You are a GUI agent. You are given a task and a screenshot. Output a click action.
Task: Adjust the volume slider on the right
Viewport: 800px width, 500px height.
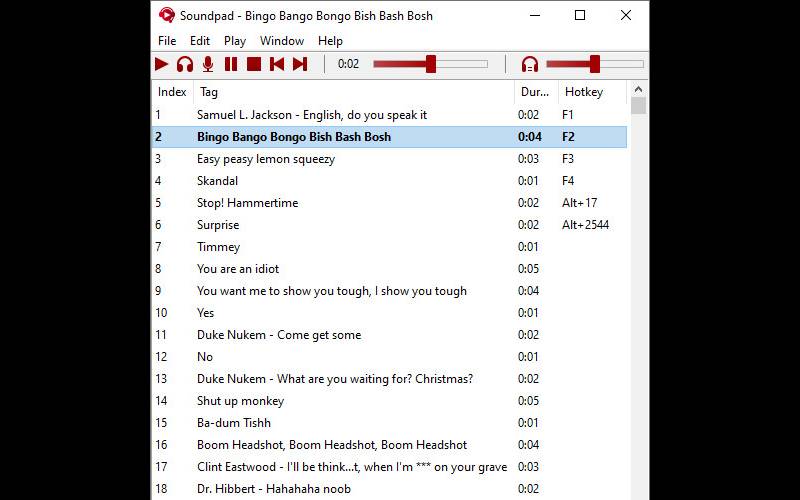click(x=594, y=64)
